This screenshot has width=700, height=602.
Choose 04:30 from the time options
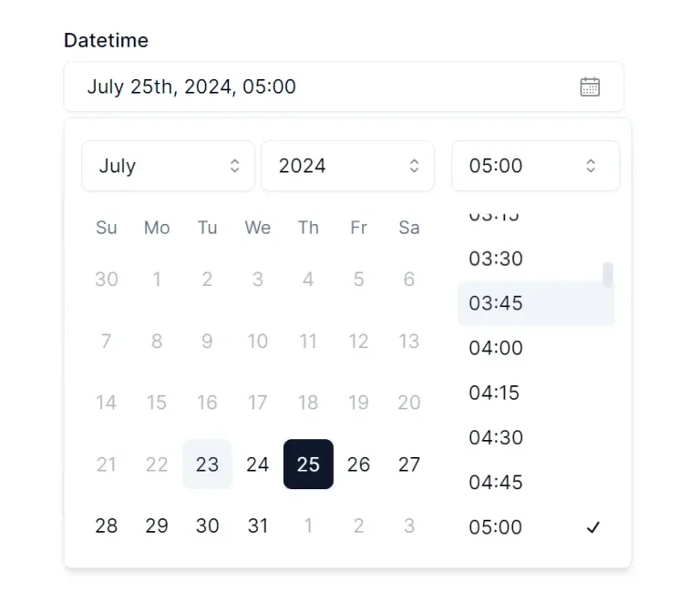pos(496,437)
